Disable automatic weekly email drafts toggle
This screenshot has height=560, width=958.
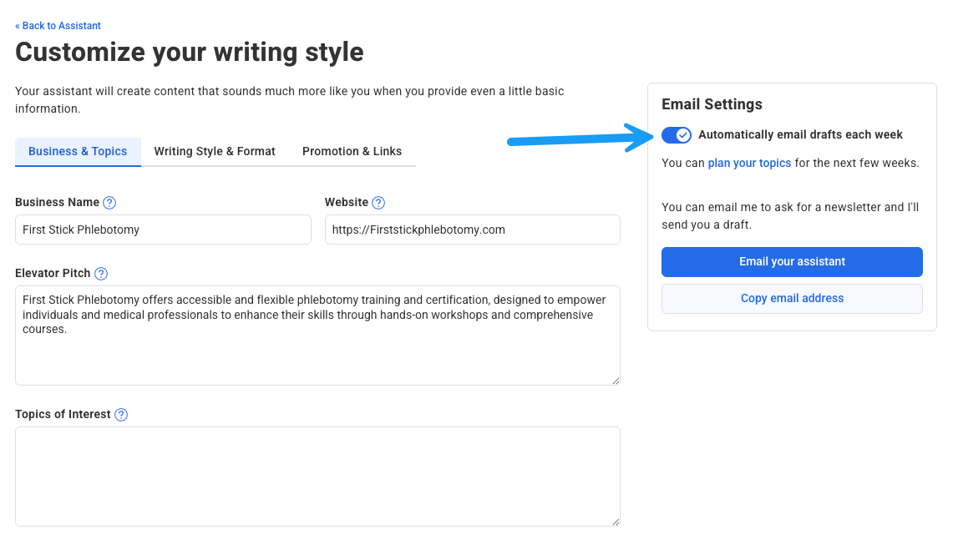(677, 135)
